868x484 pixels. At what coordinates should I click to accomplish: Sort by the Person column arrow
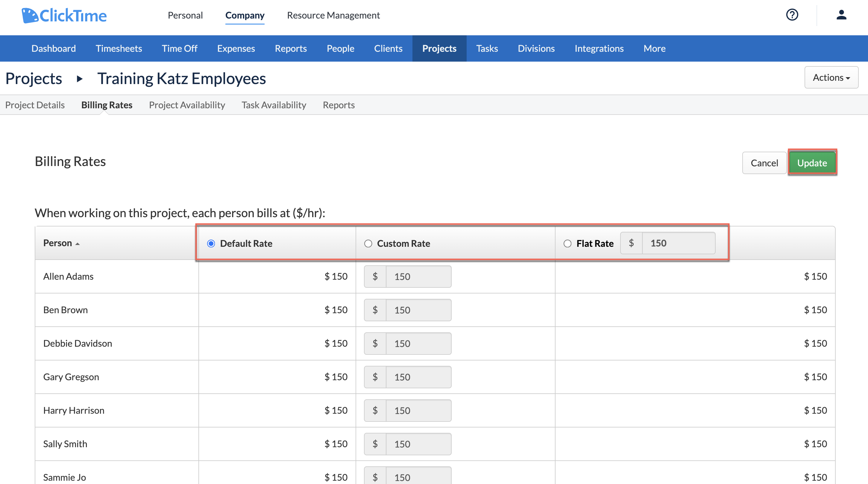[78, 243]
